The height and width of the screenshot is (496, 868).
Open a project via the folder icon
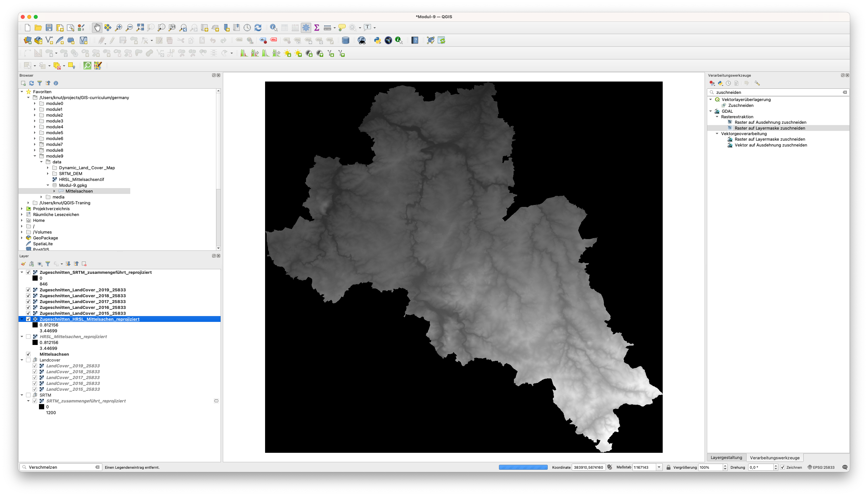coord(38,28)
